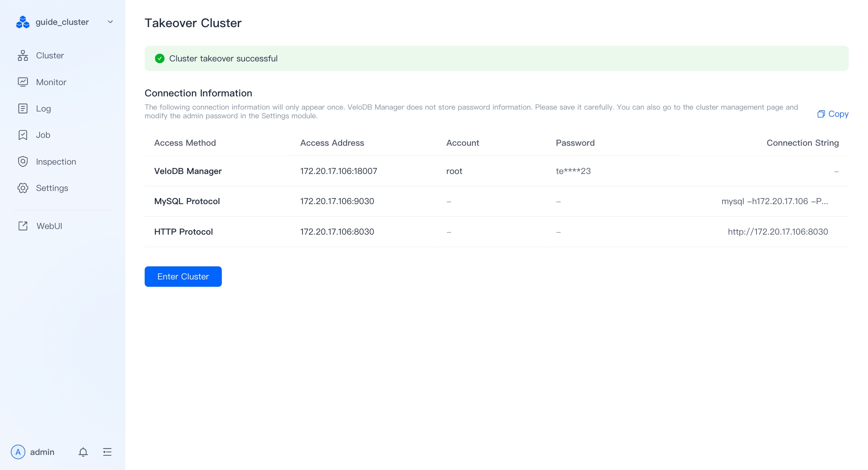The image size is (868, 470).
Task: Click address 172.20.17.106:18007
Action: click(339, 171)
